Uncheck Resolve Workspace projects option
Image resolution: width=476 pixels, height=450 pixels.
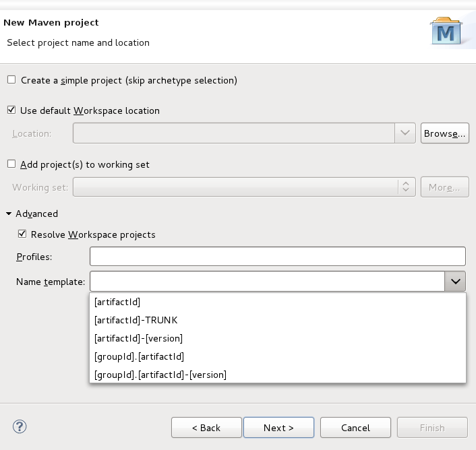[x=22, y=234]
